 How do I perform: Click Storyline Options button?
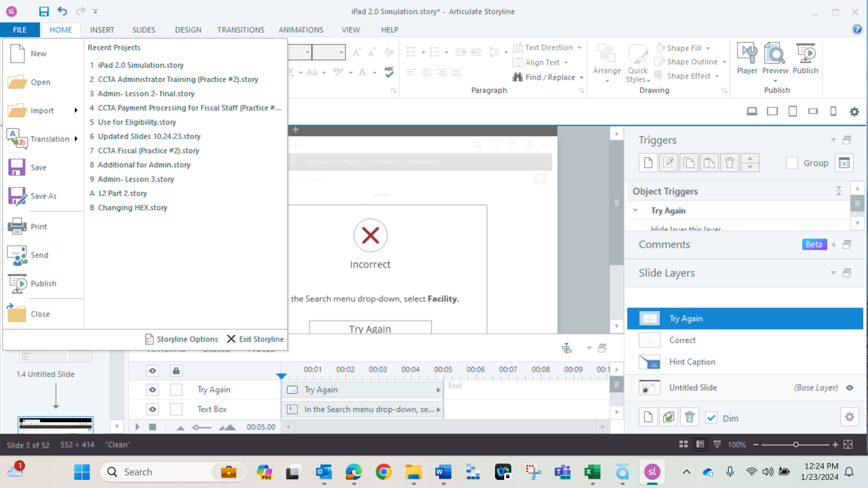click(x=181, y=339)
